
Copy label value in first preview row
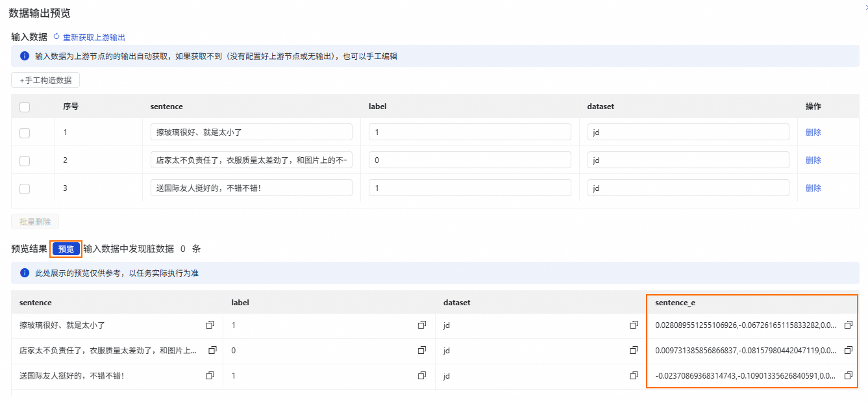[422, 325]
